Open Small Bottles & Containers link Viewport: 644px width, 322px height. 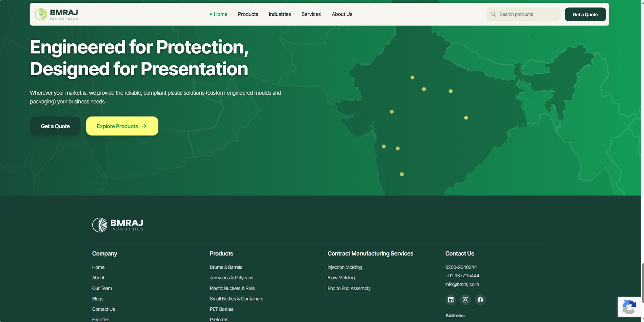pyautogui.click(x=236, y=299)
